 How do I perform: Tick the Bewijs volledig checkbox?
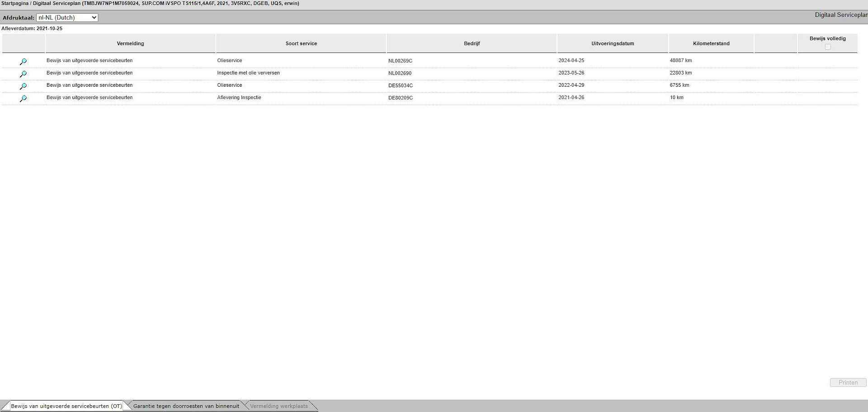click(828, 47)
